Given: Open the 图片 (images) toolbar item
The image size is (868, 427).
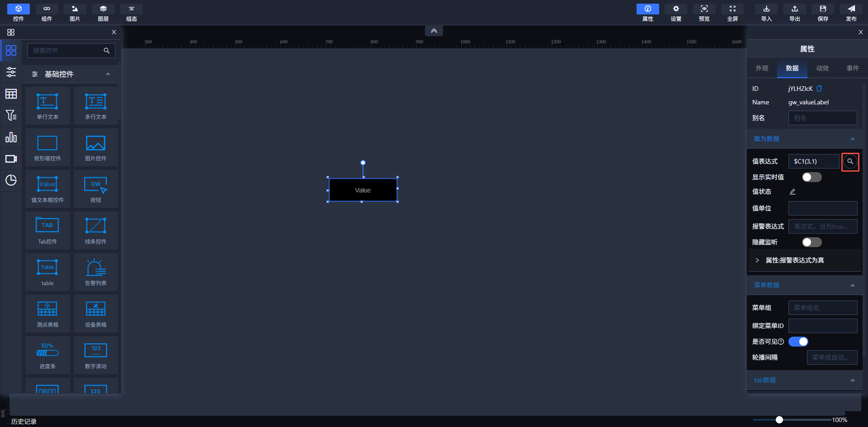Looking at the screenshot, I should pyautogui.click(x=75, y=13).
